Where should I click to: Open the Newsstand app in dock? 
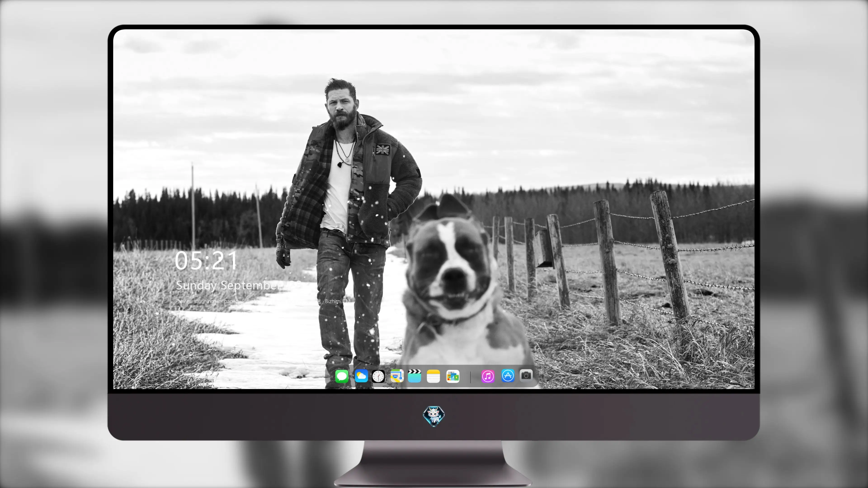tap(453, 376)
